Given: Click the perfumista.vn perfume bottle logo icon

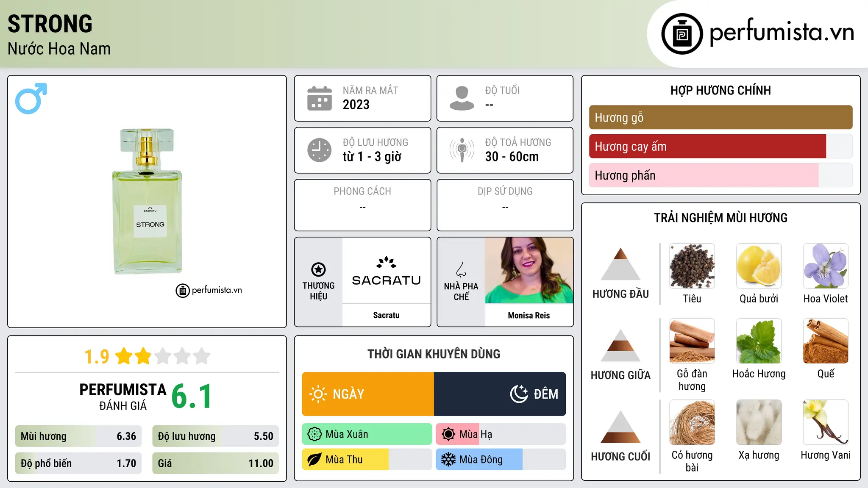Looking at the screenshot, I should 682,34.
